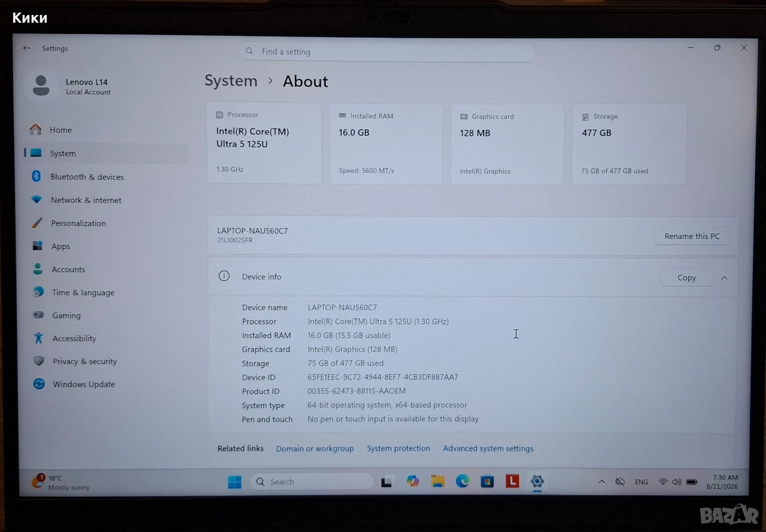Open the System protection link
Screen dimensions: 766x532
(399, 448)
